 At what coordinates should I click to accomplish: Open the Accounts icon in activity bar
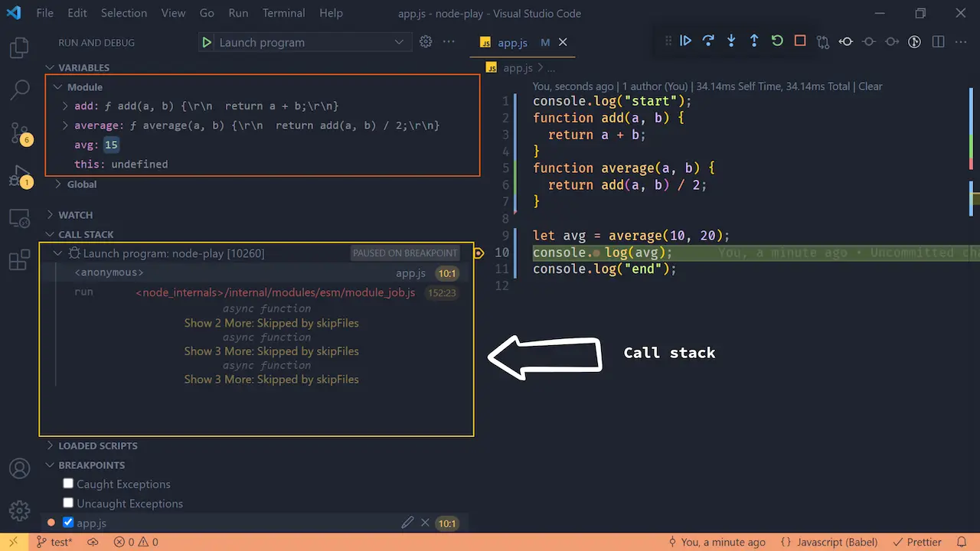pos(19,468)
